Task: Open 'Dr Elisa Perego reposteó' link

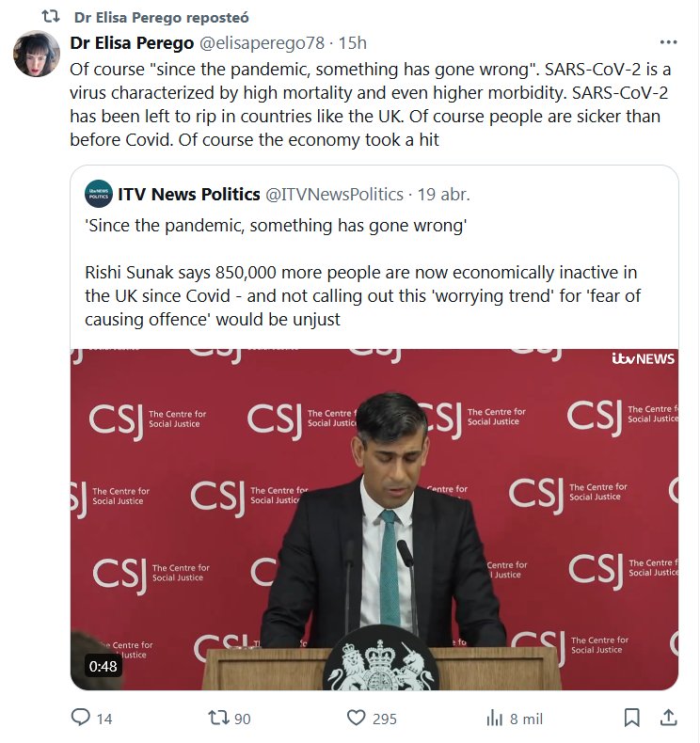Action: pyautogui.click(x=161, y=17)
